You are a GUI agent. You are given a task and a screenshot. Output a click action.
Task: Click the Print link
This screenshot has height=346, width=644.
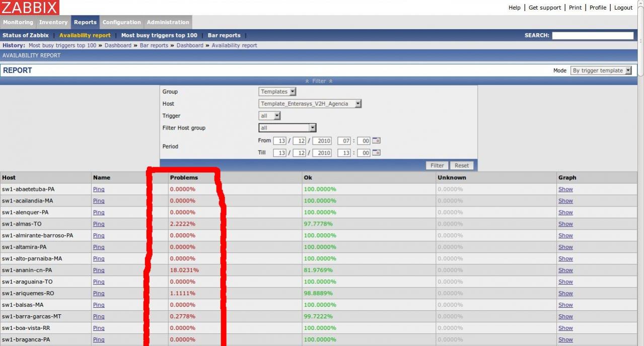576,8
